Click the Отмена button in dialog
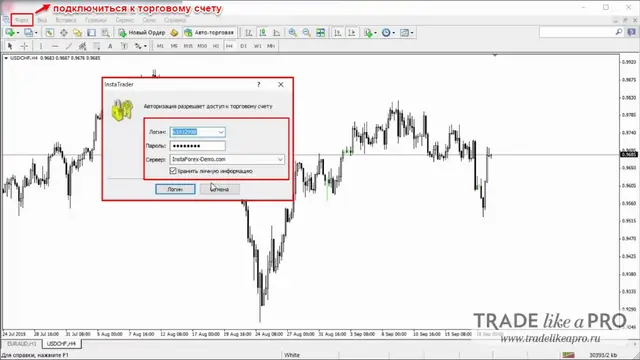This screenshot has width=640, height=360. [220, 189]
